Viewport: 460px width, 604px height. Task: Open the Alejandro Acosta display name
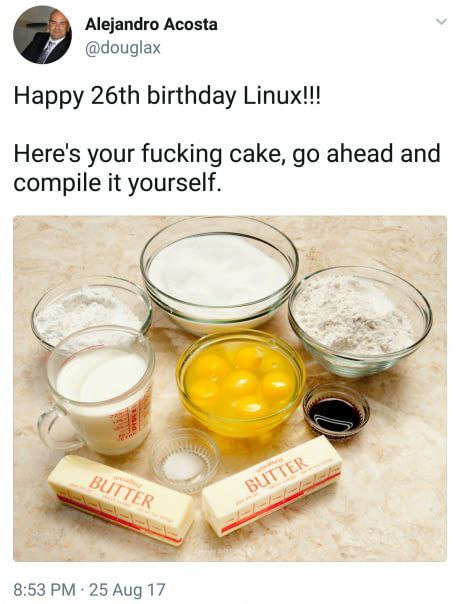(151, 25)
